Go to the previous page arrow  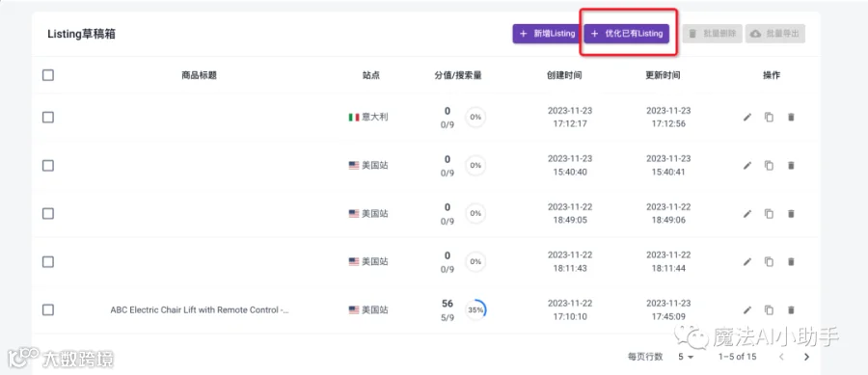pos(781,357)
